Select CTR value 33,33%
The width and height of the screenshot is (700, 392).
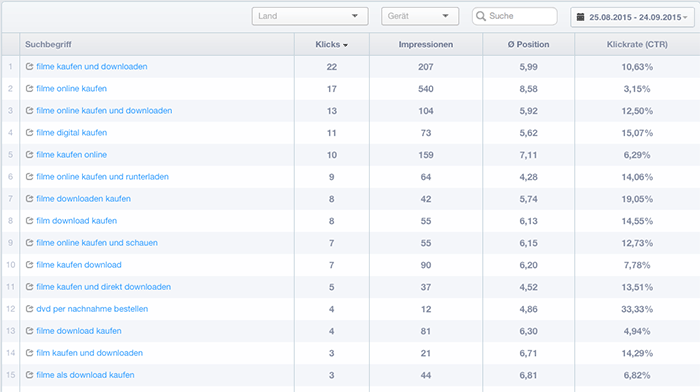(x=637, y=309)
